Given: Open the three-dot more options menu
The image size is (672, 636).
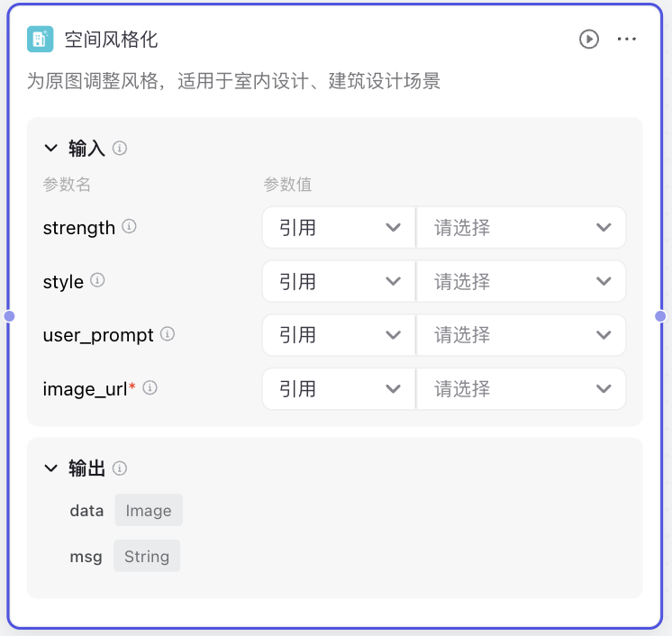Looking at the screenshot, I should click(627, 40).
